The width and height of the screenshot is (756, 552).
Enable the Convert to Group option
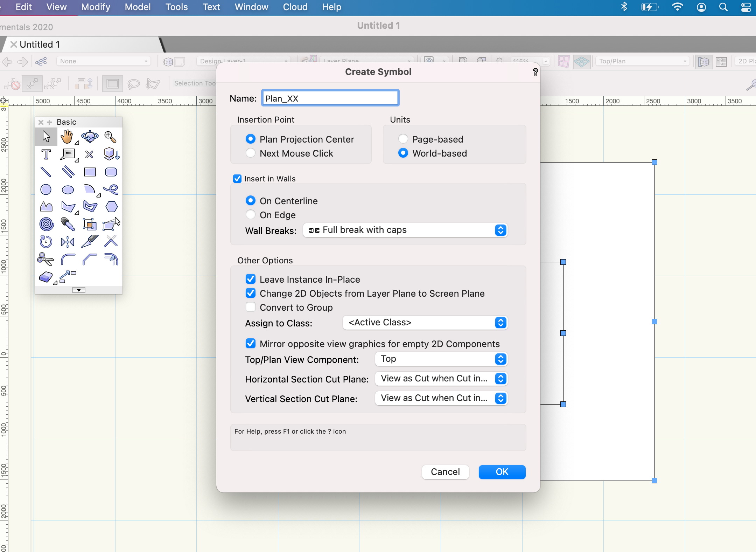[x=251, y=307]
